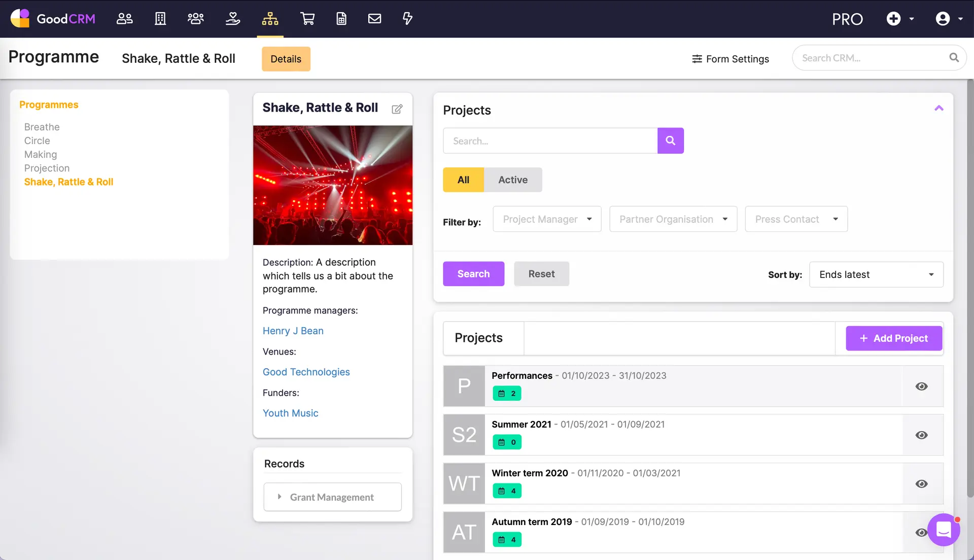Select the Breathe programme in the sidebar
The width and height of the screenshot is (974, 560).
pos(42,127)
